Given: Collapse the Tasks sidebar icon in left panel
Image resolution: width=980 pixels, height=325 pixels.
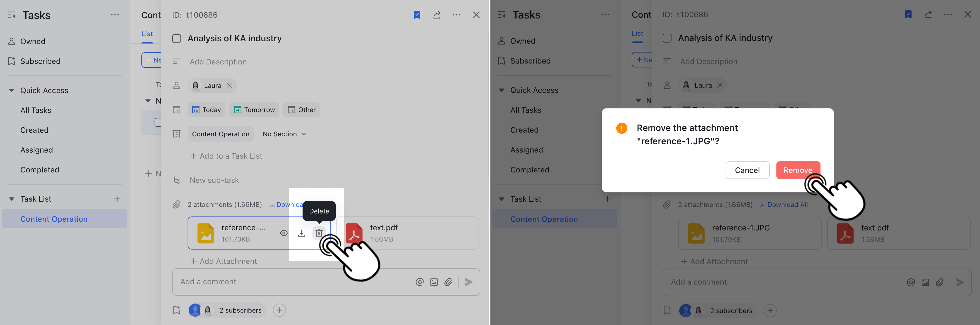Looking at the screenshot, I should [12, 15].
